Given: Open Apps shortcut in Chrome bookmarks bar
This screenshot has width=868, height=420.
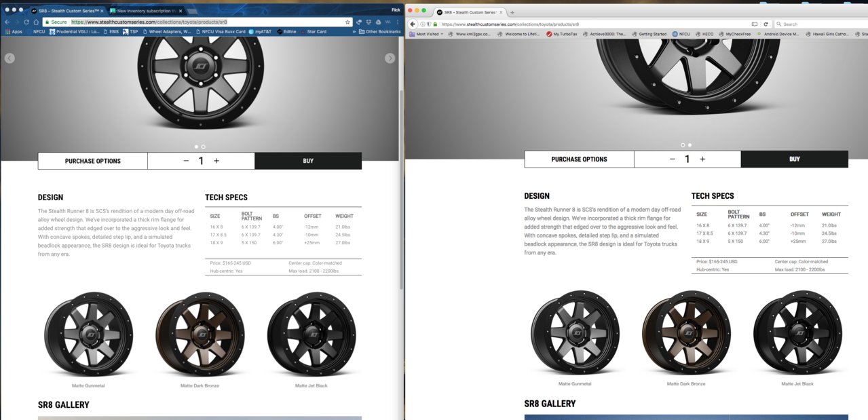Looking at the screenshot, I should (14, 31).
